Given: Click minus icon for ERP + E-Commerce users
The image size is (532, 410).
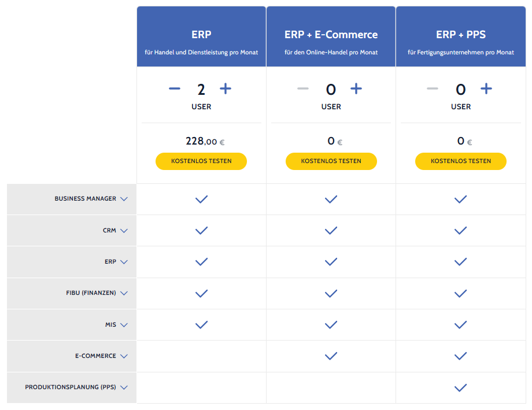Looking at the screenshot, I should 303,88.
